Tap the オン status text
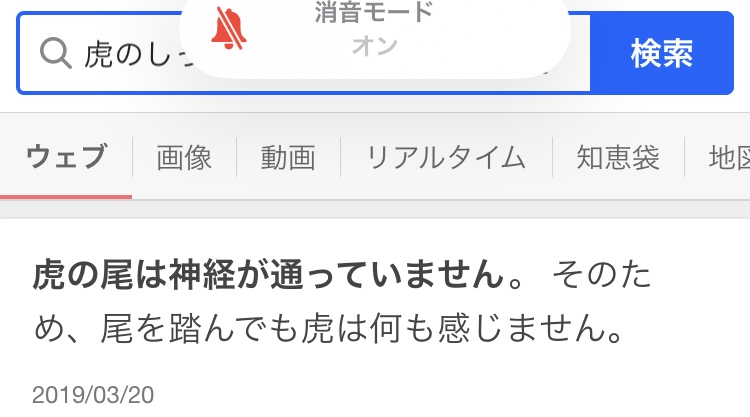 tap(375, 46)
